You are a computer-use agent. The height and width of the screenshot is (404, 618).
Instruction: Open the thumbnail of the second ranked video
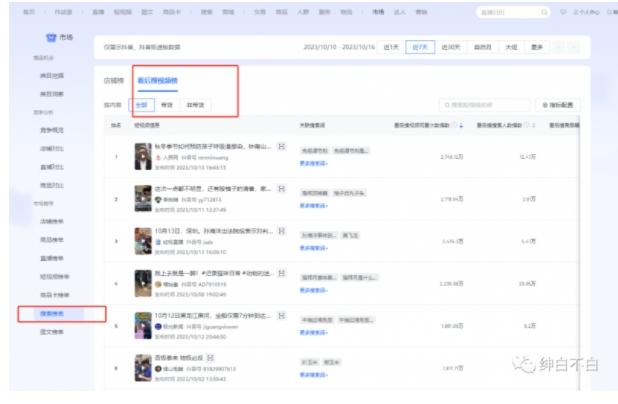[x=143, y=197]
